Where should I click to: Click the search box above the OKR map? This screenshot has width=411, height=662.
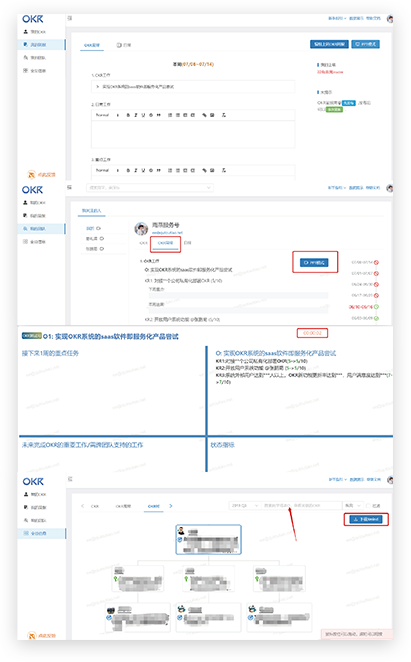click(301, 505)
